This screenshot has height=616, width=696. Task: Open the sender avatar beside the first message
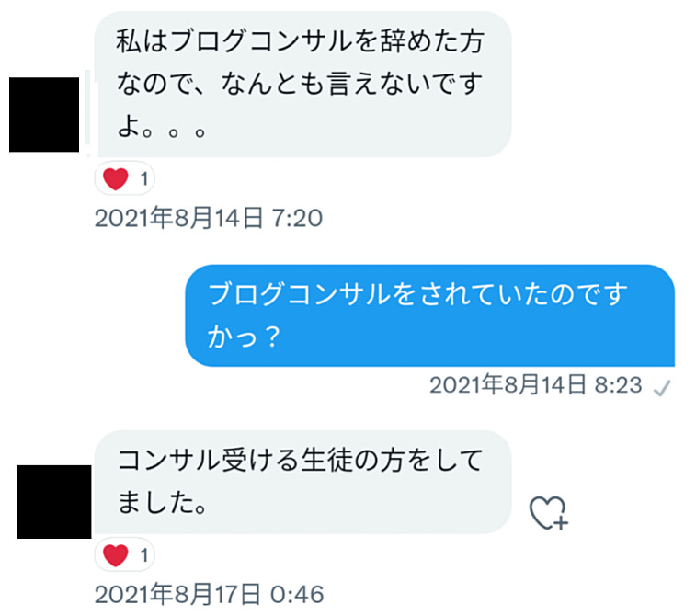point(44,115)
